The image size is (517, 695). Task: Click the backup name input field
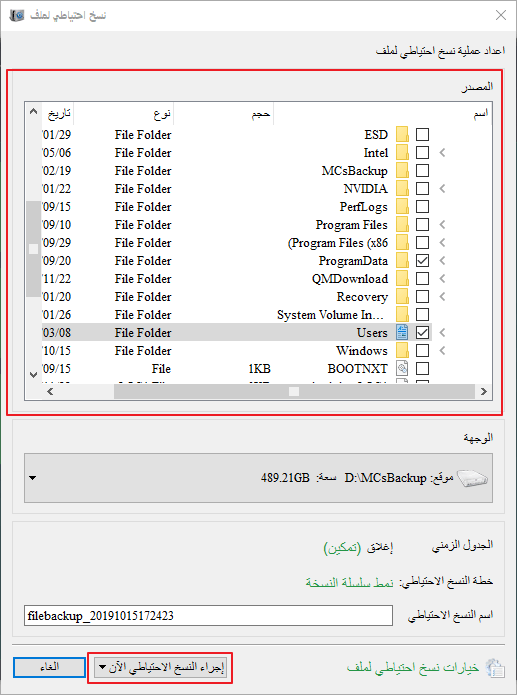(208, 616)
